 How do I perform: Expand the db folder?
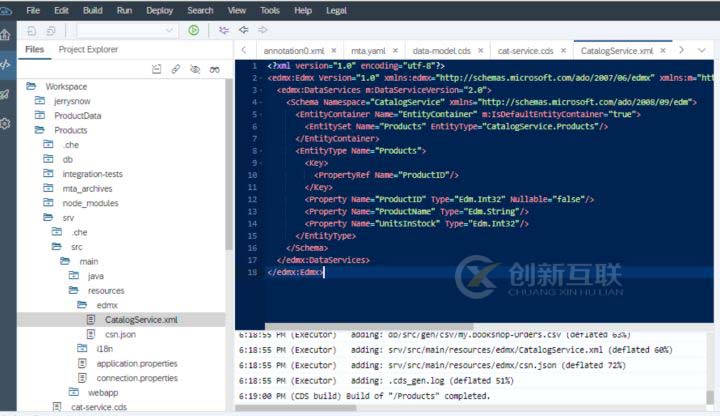[48, 159]
